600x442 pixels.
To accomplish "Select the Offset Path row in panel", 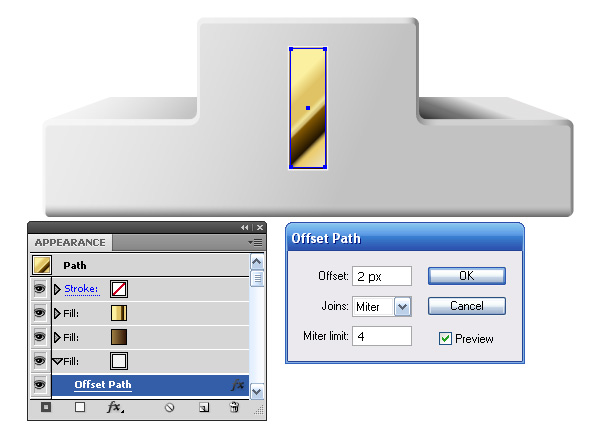I will coord(150,385).
